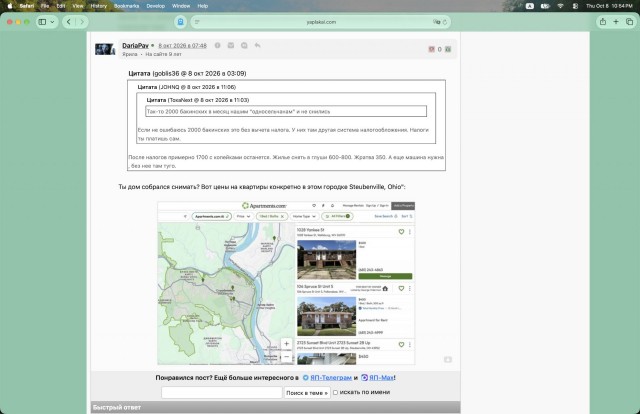
Task: Click the translate icon in the address bar
Action: click(x=436, y=22)
